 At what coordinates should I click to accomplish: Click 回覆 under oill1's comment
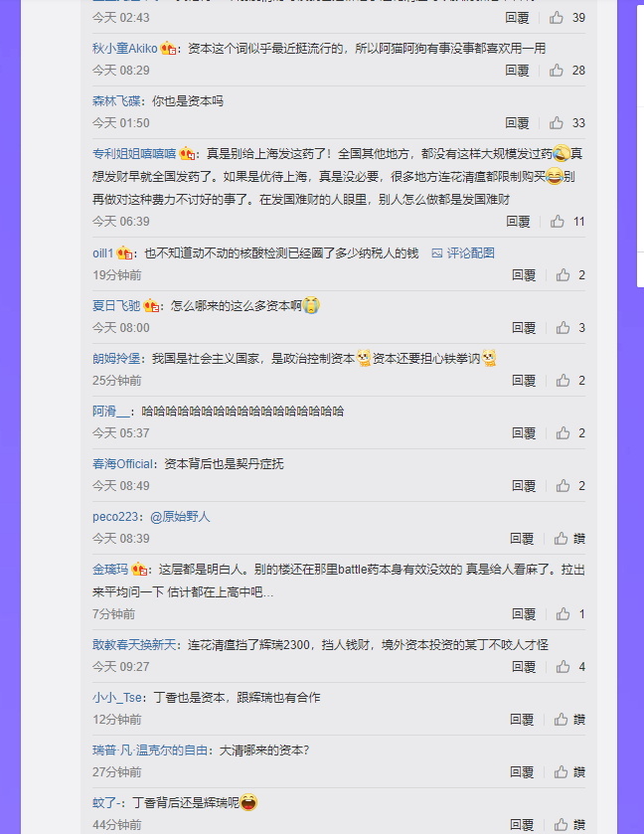coord(524,275)
